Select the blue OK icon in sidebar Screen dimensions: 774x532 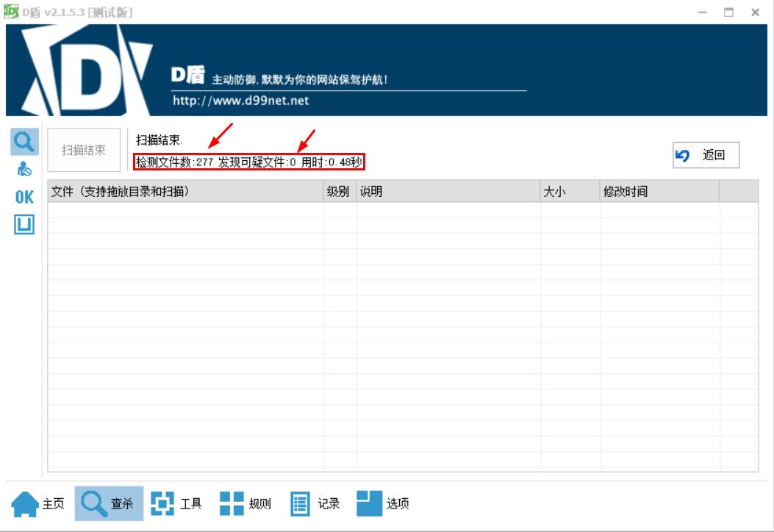(x=24, y=197)
